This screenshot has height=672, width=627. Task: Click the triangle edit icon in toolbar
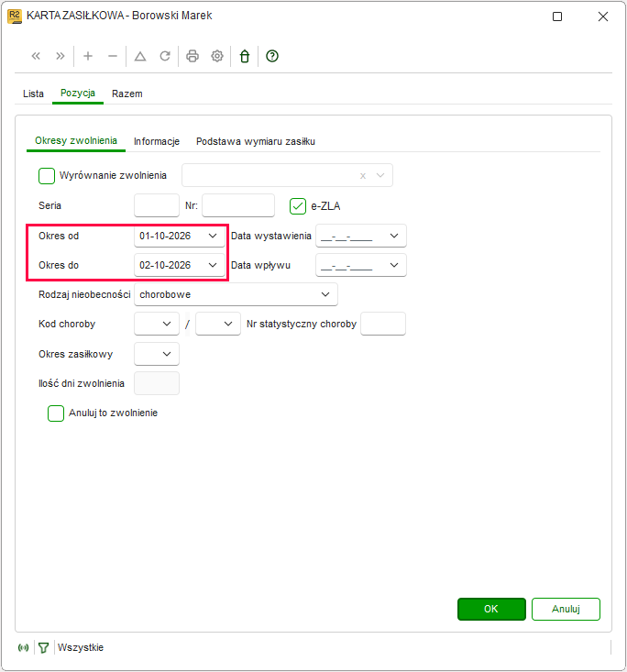(140, 56)
